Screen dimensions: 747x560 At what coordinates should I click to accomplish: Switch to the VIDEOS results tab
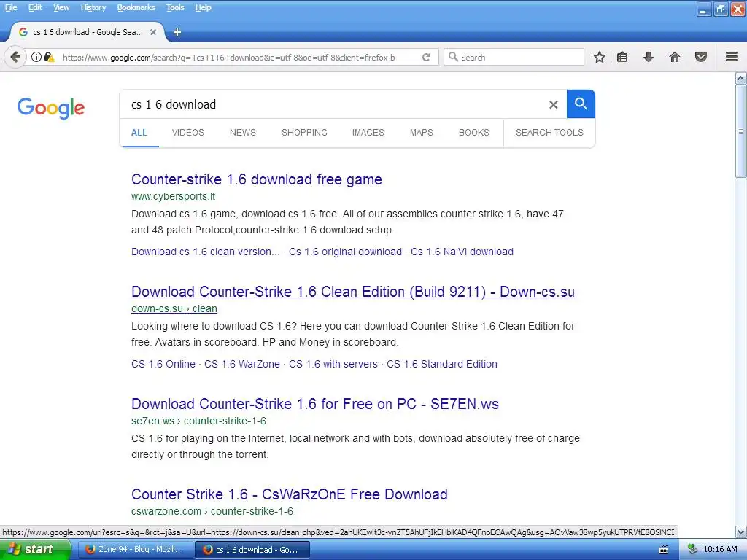[x=187, y=133]
